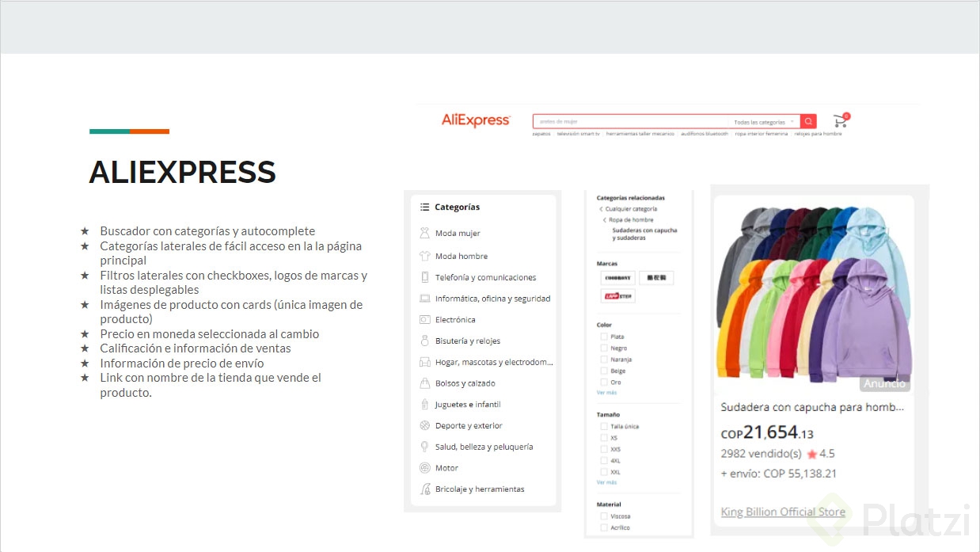Expand Ver más under Tamaño
Screen dimensions: 980x552
(606, 482)
